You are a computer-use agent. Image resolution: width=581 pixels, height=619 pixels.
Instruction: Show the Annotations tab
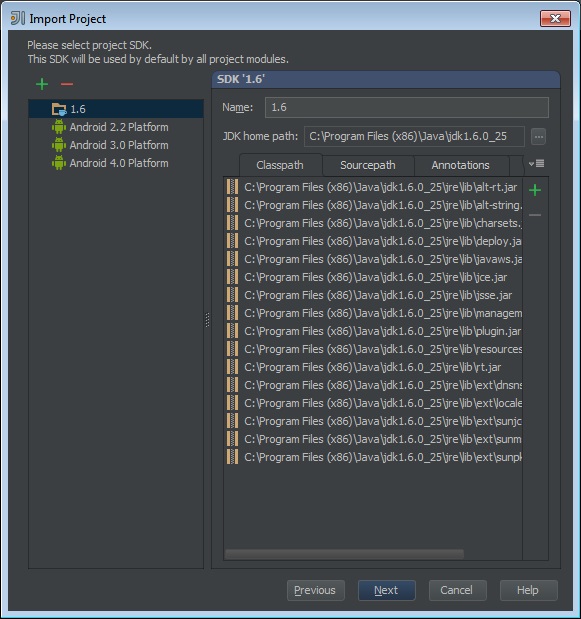tap(460, 165)
